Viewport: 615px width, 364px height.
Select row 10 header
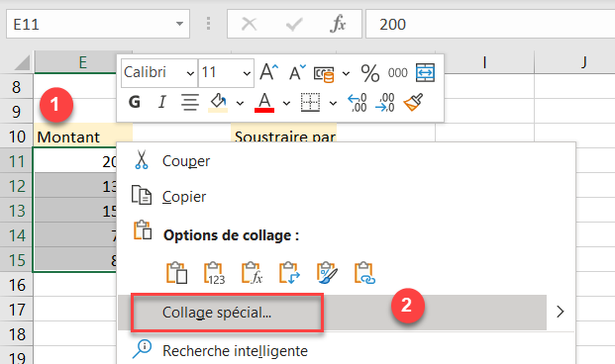(17, 136)
